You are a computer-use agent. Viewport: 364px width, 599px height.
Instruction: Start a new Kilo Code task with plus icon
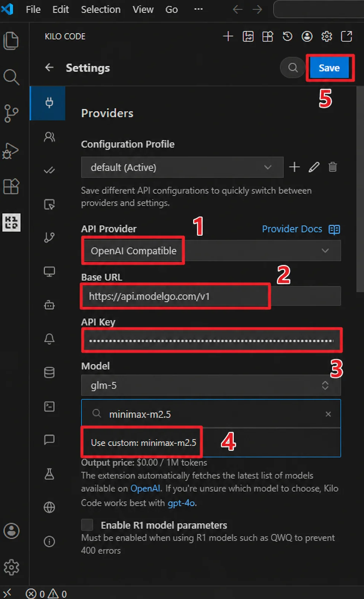(x=228, y=36)
